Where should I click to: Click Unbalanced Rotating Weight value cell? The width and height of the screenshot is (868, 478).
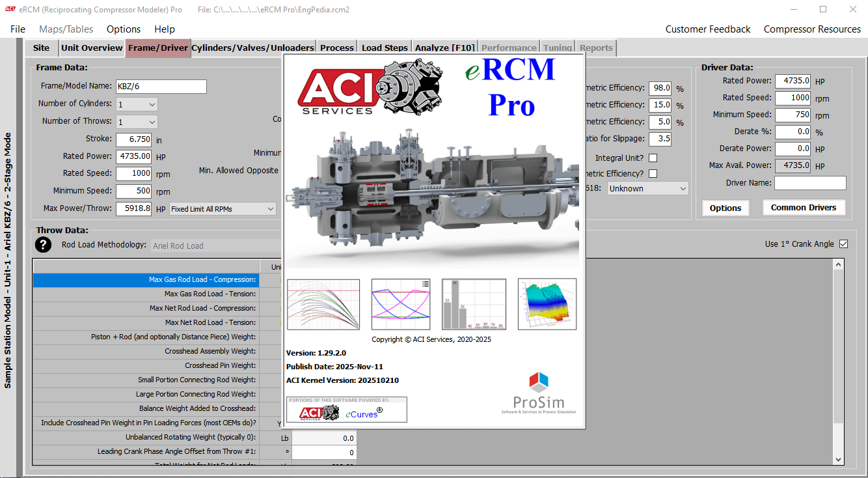(x=324, y=438)
